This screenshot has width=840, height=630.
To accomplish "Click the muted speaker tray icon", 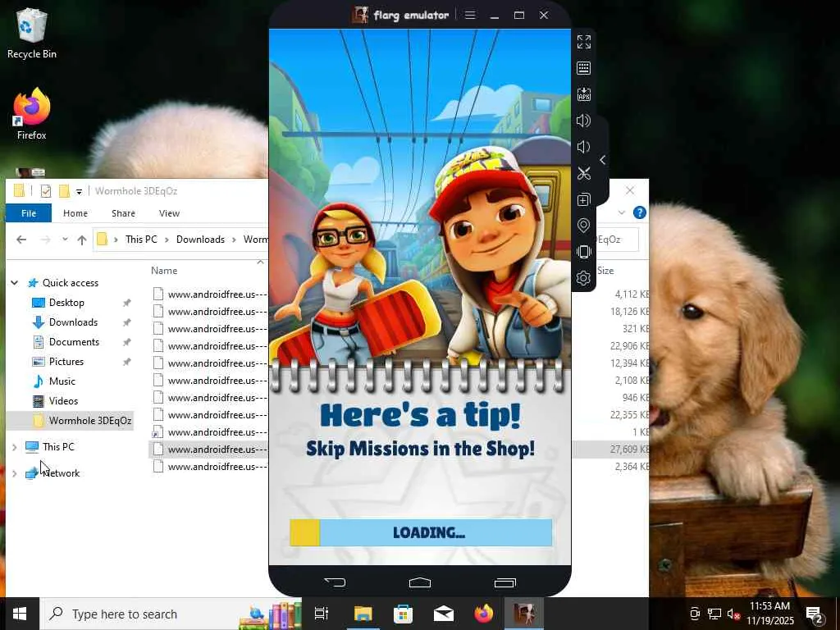I will tap(733, 614).
